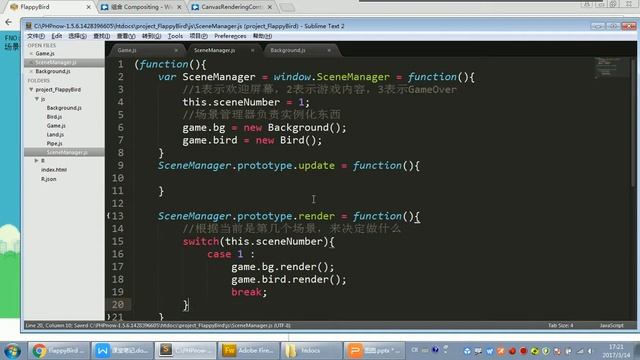640x360 pixels.
Task: Click 'break;' on line 19
Action: [x=249, y=292]
